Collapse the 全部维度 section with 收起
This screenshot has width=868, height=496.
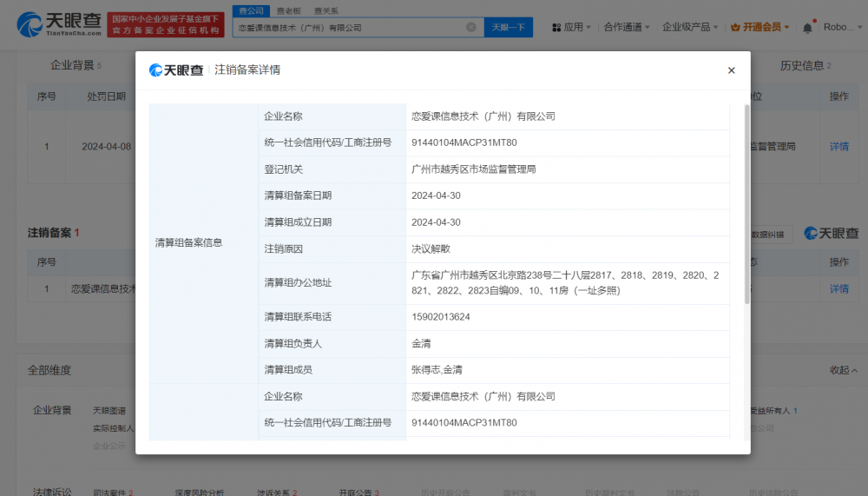tap(843, 370)
